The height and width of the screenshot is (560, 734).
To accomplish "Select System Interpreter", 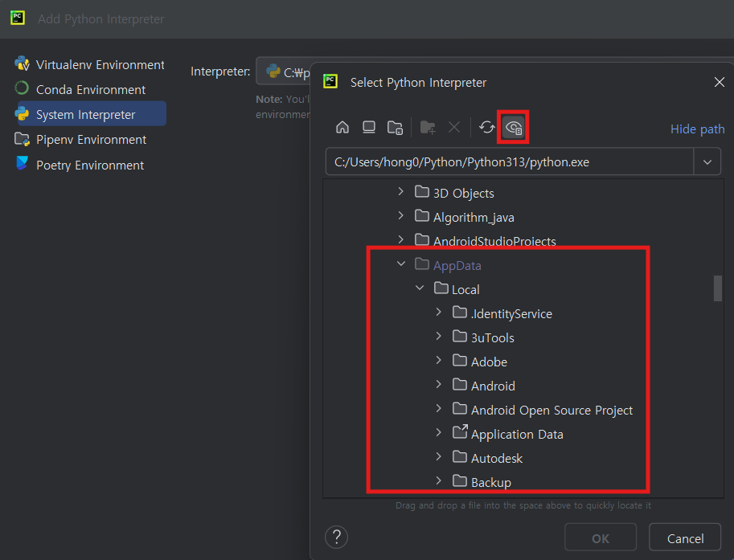I will 92,113.
